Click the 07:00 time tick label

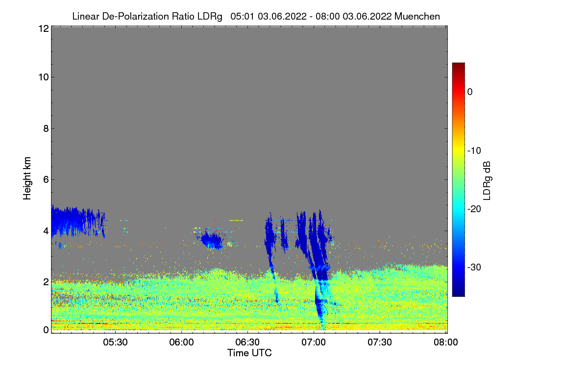tap(314, 343)
